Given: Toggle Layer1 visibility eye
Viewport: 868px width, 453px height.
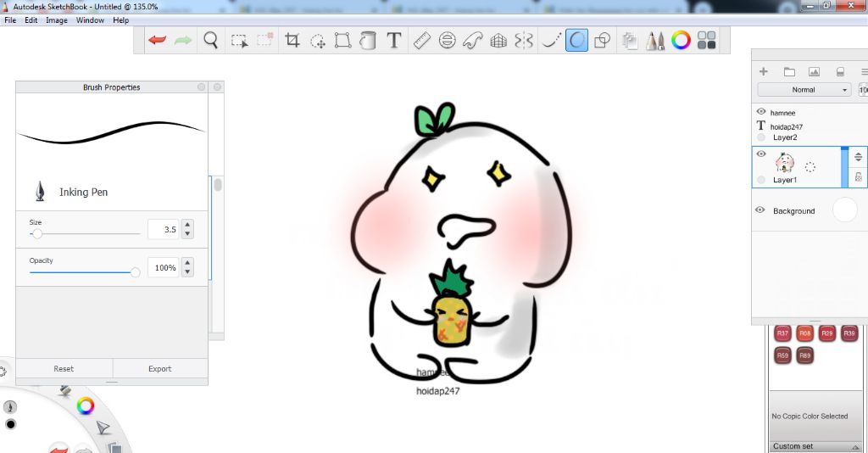Looking at the screenshot, I should tap(761, 154).
